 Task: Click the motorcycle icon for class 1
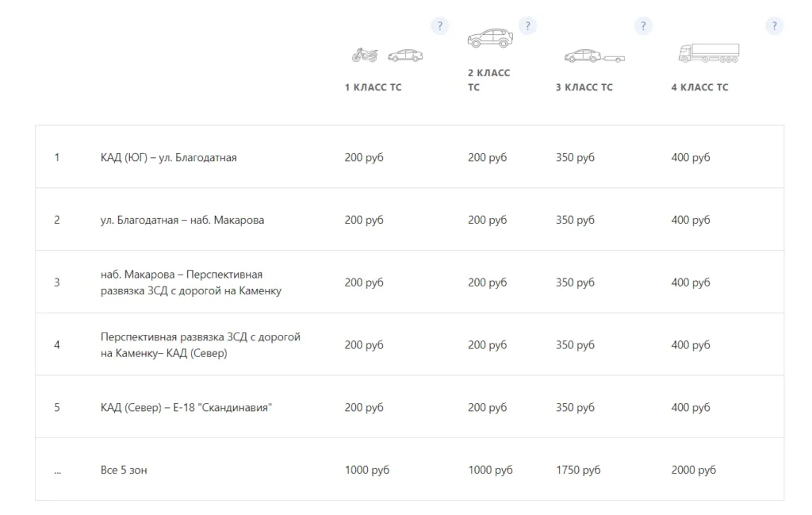364,56
